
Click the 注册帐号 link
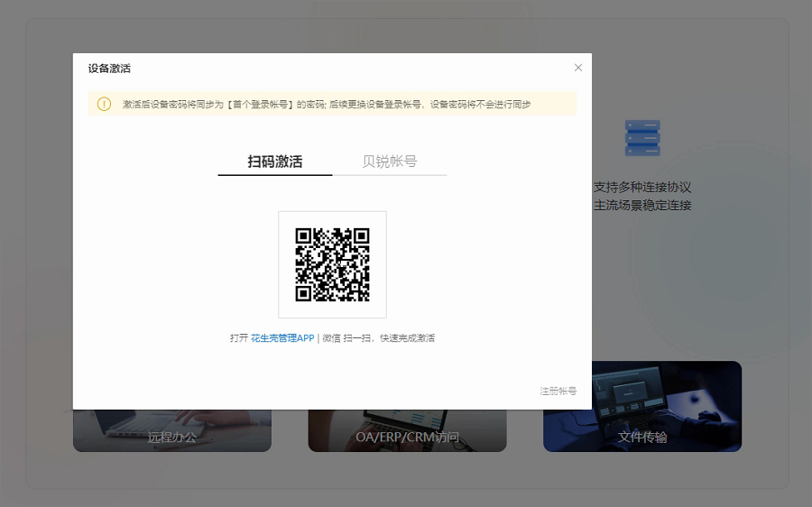point(558,391)
